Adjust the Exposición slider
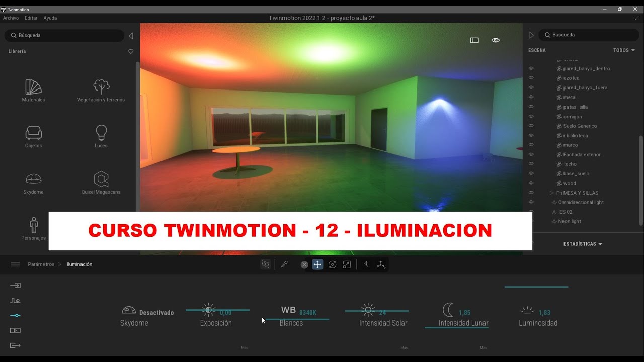This screenshot has width=644, height=362. tap(217, 310)
